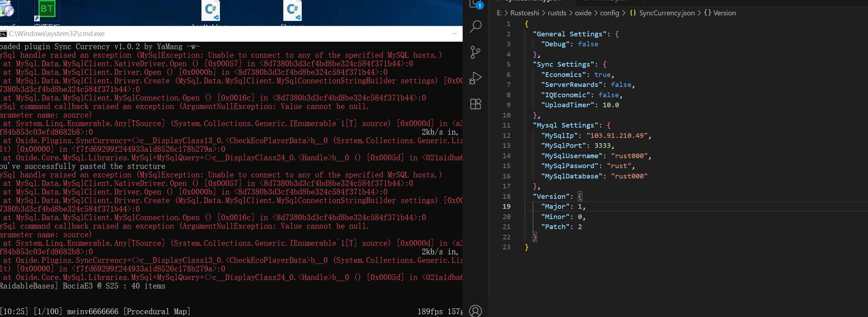Click the MySqlIp address value
The height and width of the screenshot is (317, 868).
tap(617, 136)
